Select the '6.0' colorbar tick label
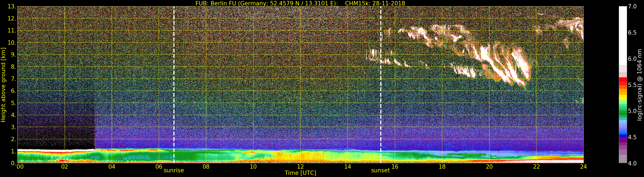Screen dimensions: 644x177 pos(632,59)
